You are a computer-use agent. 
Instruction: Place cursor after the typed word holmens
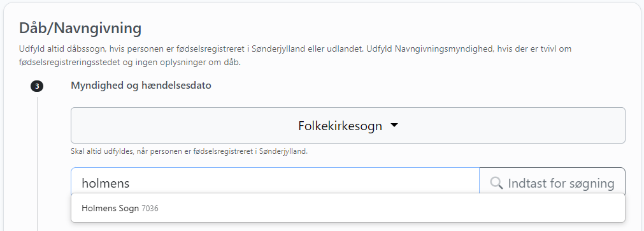(131, 183)
